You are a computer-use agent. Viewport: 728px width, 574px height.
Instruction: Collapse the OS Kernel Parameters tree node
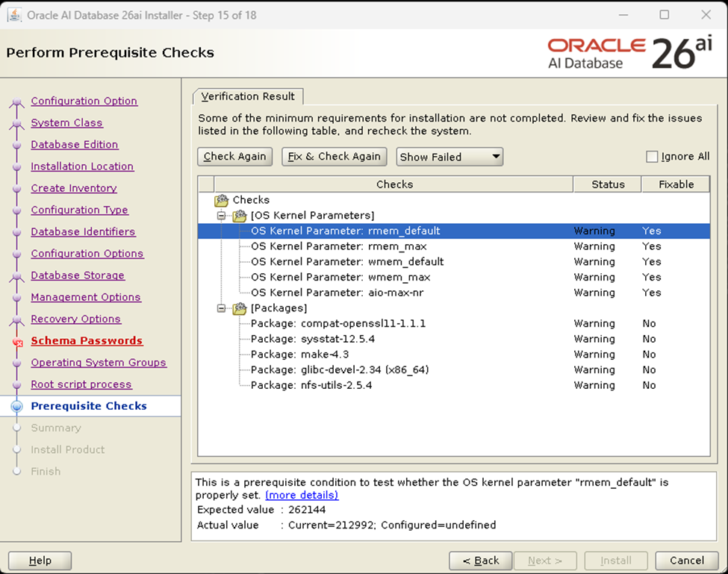[222, 215]
